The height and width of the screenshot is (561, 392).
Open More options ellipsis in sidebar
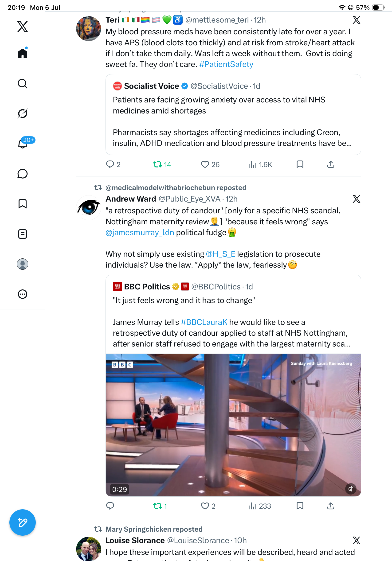pos(23,294)
